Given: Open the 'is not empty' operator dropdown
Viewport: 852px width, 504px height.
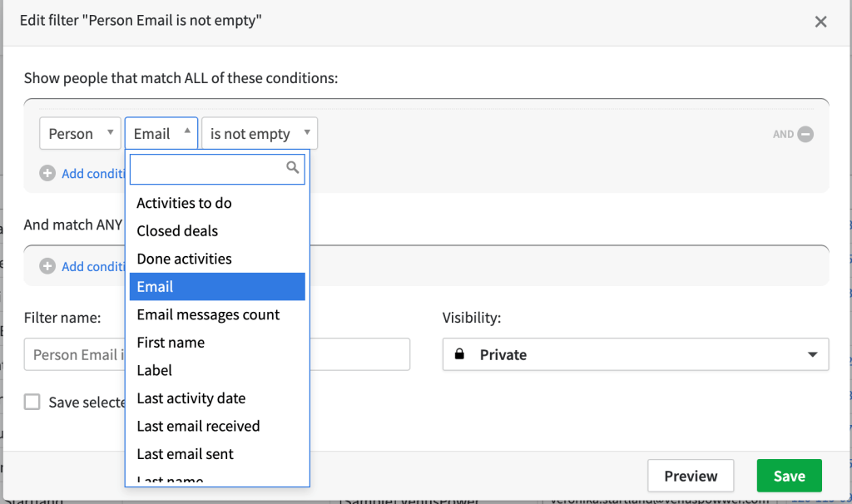Looking at the screenshot, I should click(x=260, y=134).
